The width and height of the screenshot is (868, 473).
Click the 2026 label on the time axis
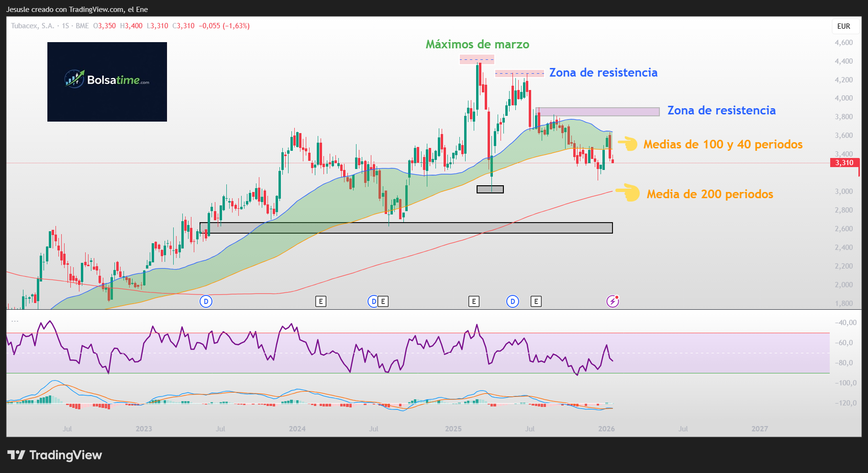(607, 429)
